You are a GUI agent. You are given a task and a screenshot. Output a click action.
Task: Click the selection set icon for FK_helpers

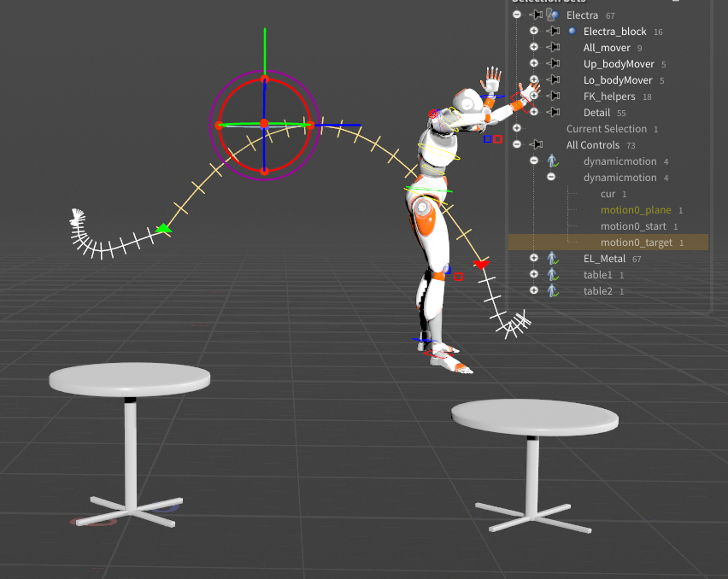[x=553, y=96]
